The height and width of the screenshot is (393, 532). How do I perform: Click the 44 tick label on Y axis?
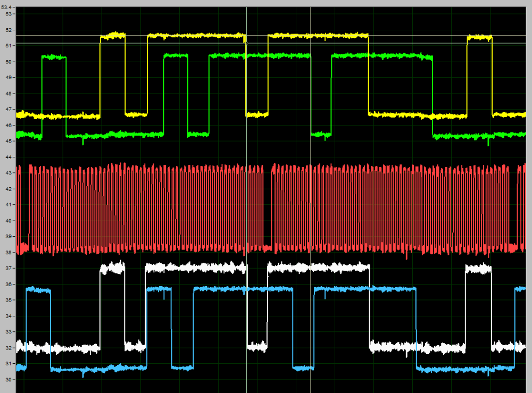(x=9, y=157)
